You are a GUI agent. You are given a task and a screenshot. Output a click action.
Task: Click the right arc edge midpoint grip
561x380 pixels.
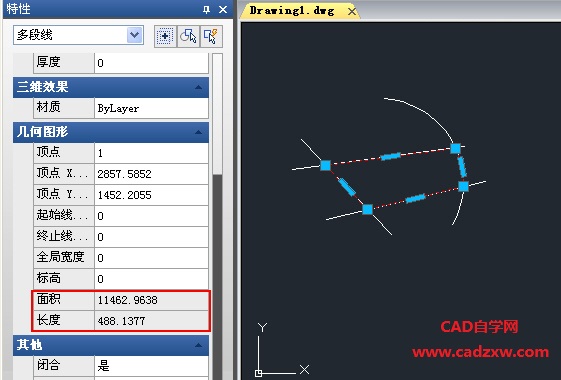pyautogui.click(x=462, y=167)
